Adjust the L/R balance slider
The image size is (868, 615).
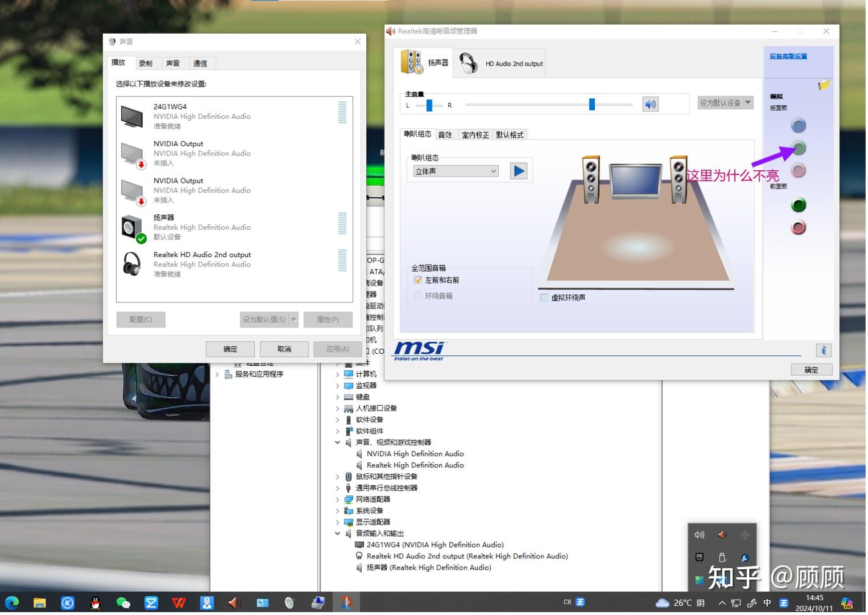click(429, 105)
